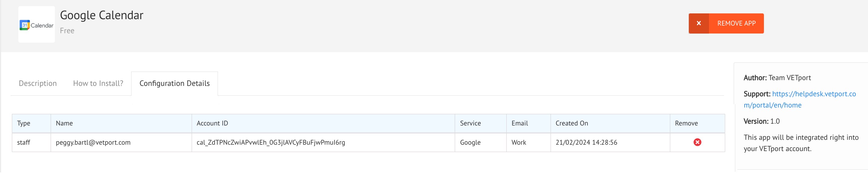Click the 21/02/2024 14:28:56 created date cell
The height and width of the screenshot is (173, 868).
(x=610, y=142)
